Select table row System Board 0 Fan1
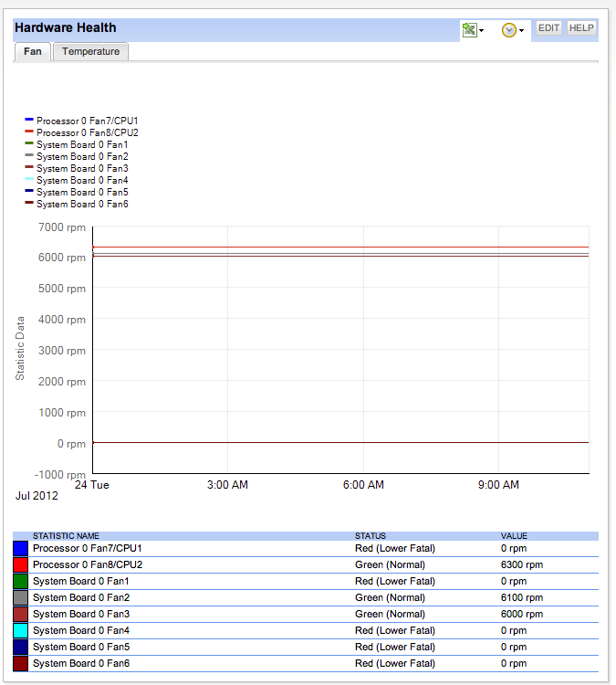Viewport: 616px width, 685px height. [306, 582]
